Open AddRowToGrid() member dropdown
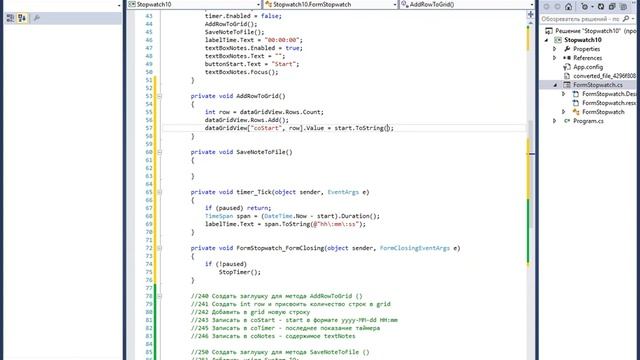This screenshot has width=640, height=360. pos(467,4)
